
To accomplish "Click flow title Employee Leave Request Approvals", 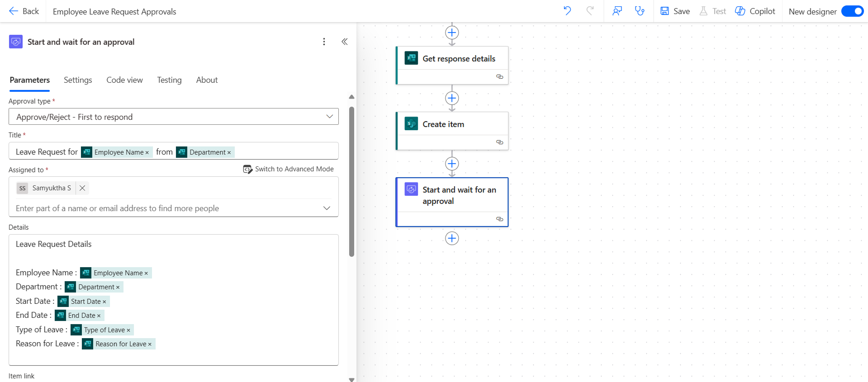I will coord(114,12).
